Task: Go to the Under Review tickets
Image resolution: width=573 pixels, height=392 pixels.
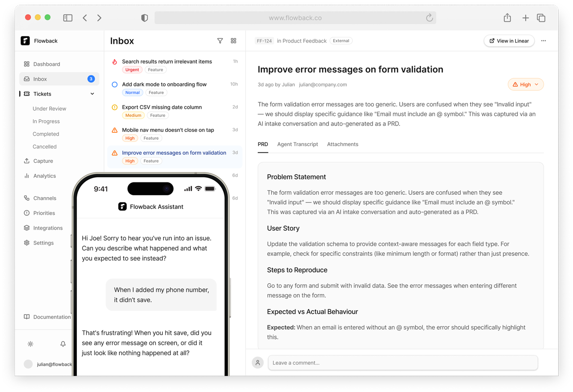Action: (49, 109)
